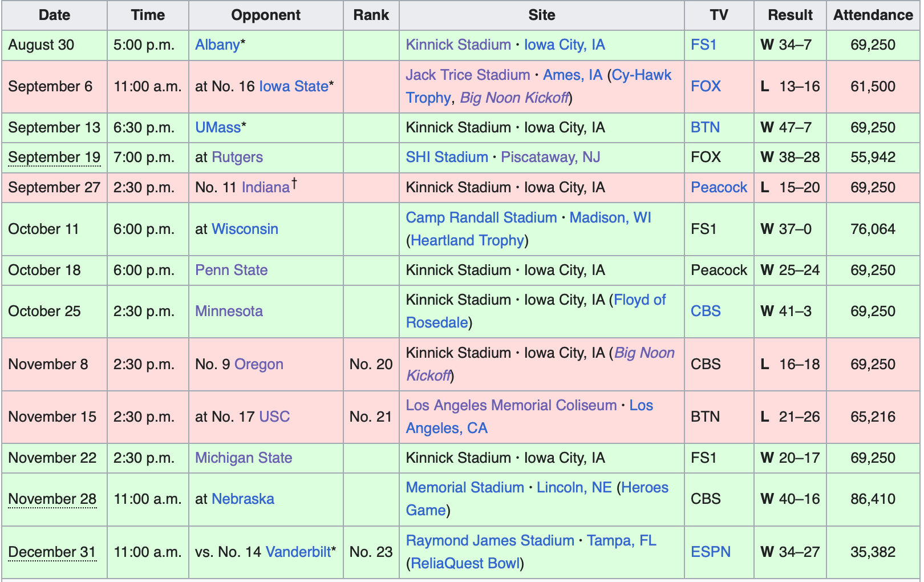Click the Date column header
The width and height of the screenshot is (924, 582).
(55, 15)
